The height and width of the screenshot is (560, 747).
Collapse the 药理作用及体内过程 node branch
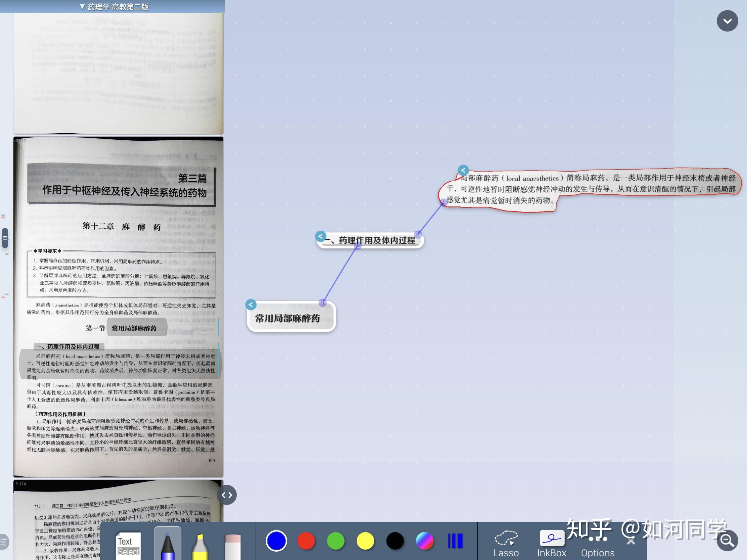[x=320, y=236]
